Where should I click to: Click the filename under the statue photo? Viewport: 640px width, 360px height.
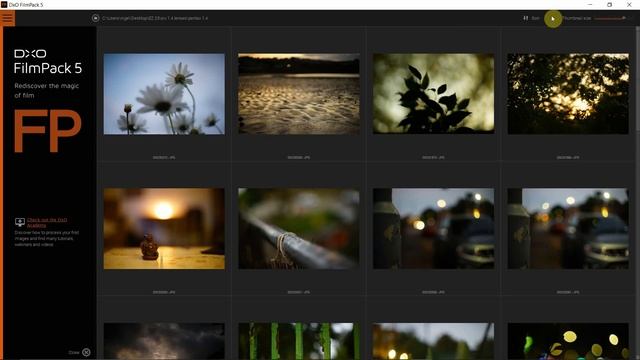coord(164,292)
